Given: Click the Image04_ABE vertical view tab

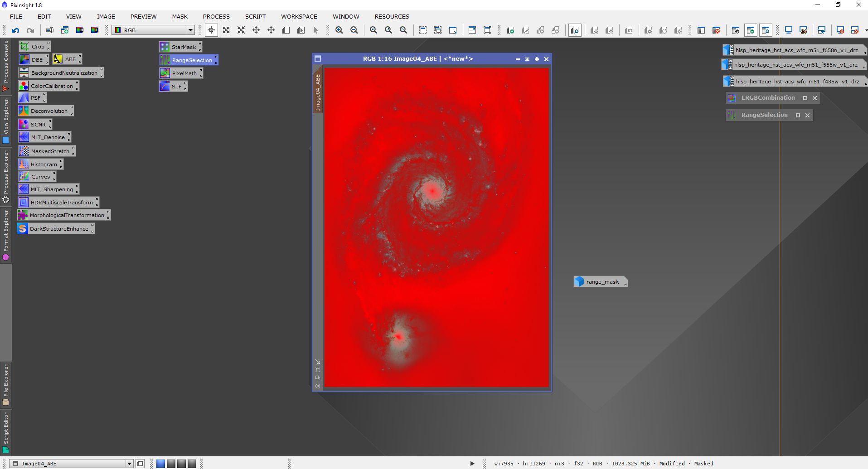Looking at the screenshot, I should click(318, 92).
